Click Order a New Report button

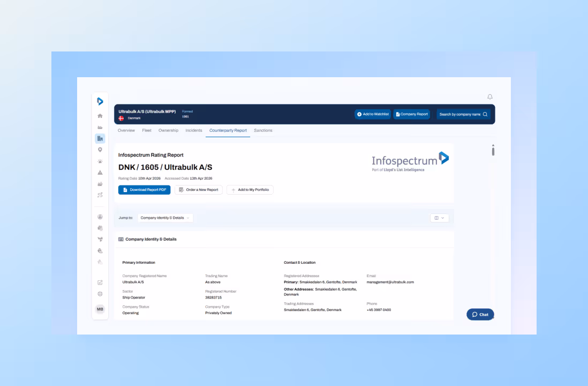(x=199, y=190)
